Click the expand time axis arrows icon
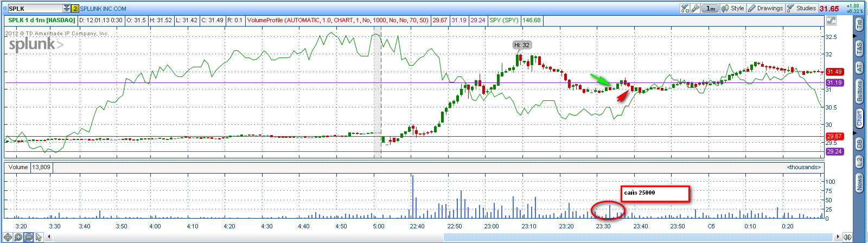Image resolution: width=868 pixels, height=243 pixels. point(848,237)
